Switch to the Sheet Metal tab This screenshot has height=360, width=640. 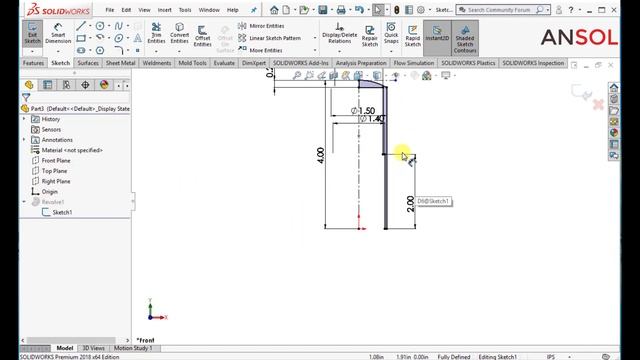[120, 63]
